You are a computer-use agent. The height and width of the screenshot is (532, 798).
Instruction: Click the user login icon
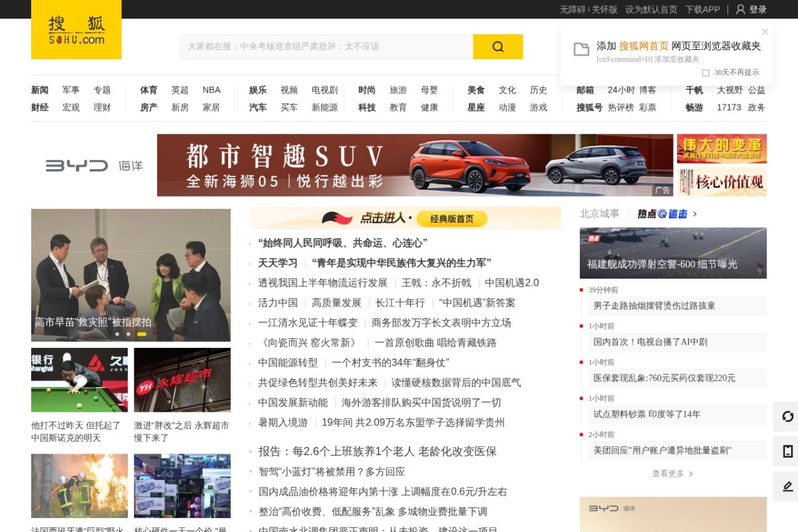(x=740, y=9)
